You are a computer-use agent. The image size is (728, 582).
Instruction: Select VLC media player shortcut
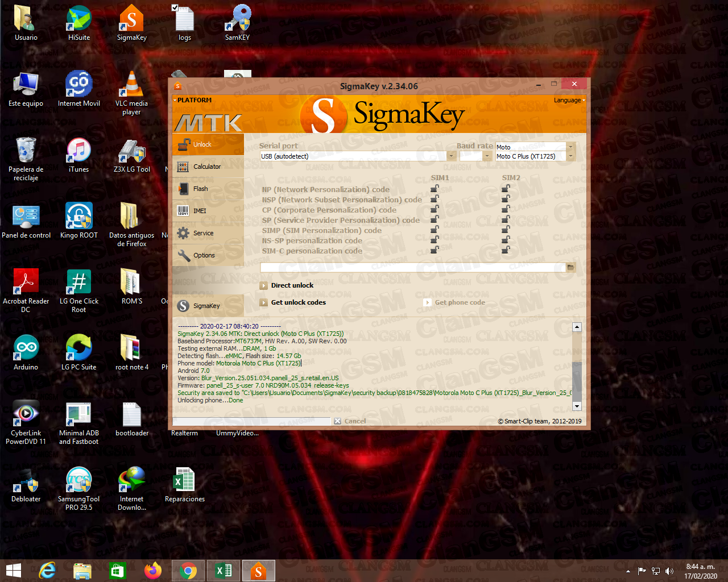132,94
